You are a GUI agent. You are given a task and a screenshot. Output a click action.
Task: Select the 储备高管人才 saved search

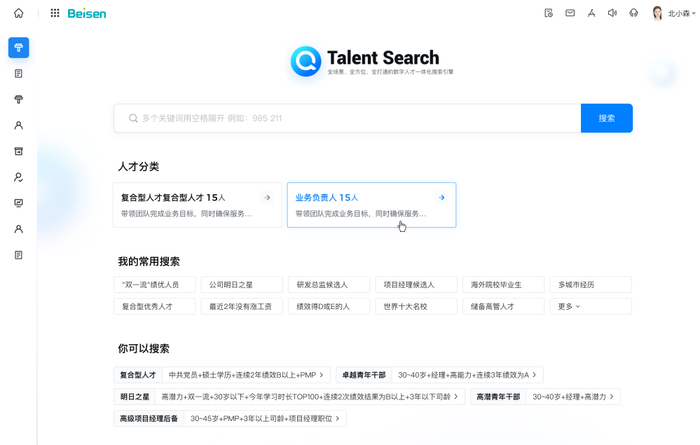tap(504, 307)
